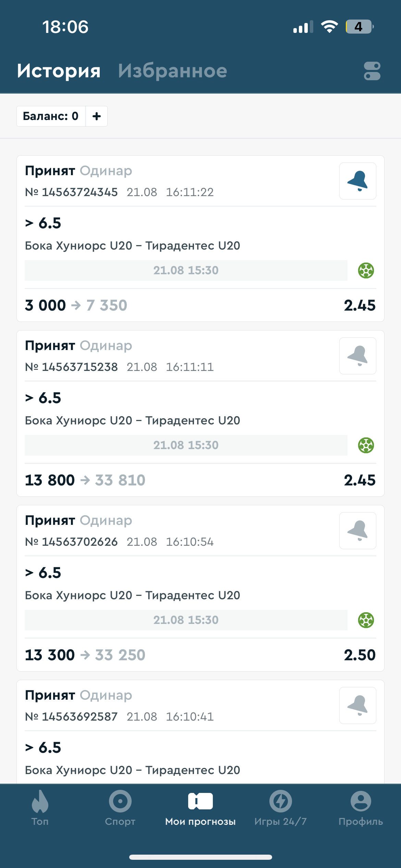Tap football icon on the 33 810 bet

point(366,445)
